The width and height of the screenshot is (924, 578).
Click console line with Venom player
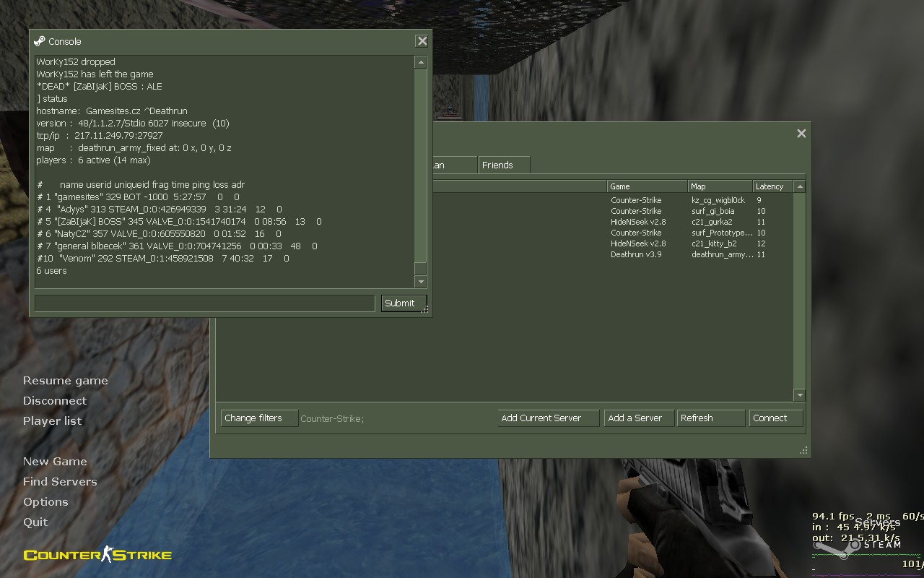163,259
